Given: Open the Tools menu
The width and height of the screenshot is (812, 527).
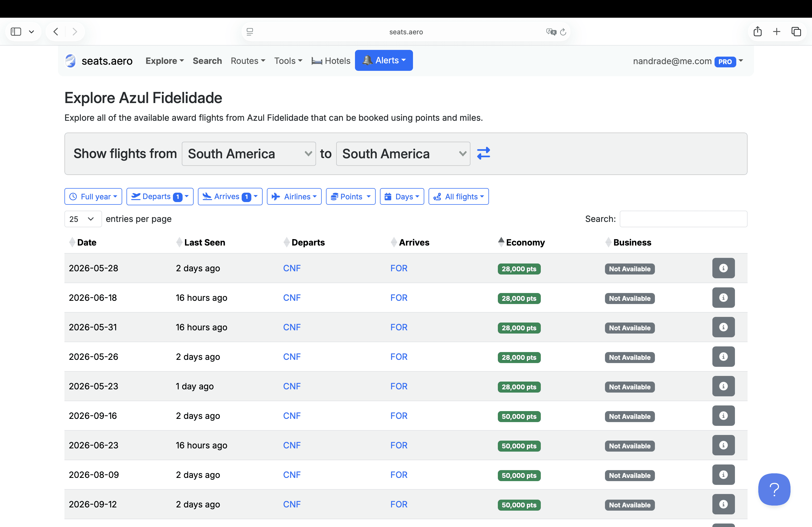Looking at the screenshot, I should pyautogui.click(x=288, y=61).
